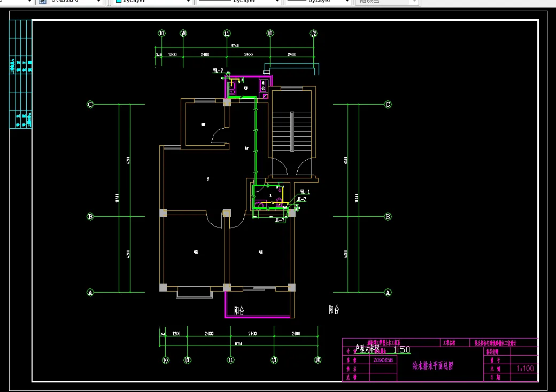Select the rightmost top axis bubble
Screen dimensions: 556x392
(x=314, y=33)
